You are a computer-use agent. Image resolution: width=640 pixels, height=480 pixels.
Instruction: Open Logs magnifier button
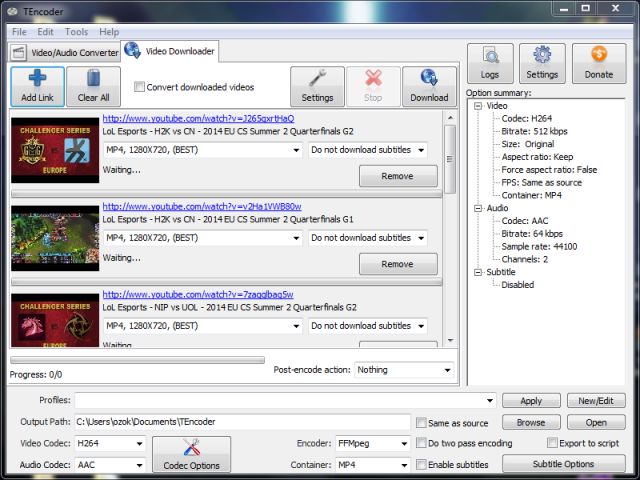[x=490, y=63]
